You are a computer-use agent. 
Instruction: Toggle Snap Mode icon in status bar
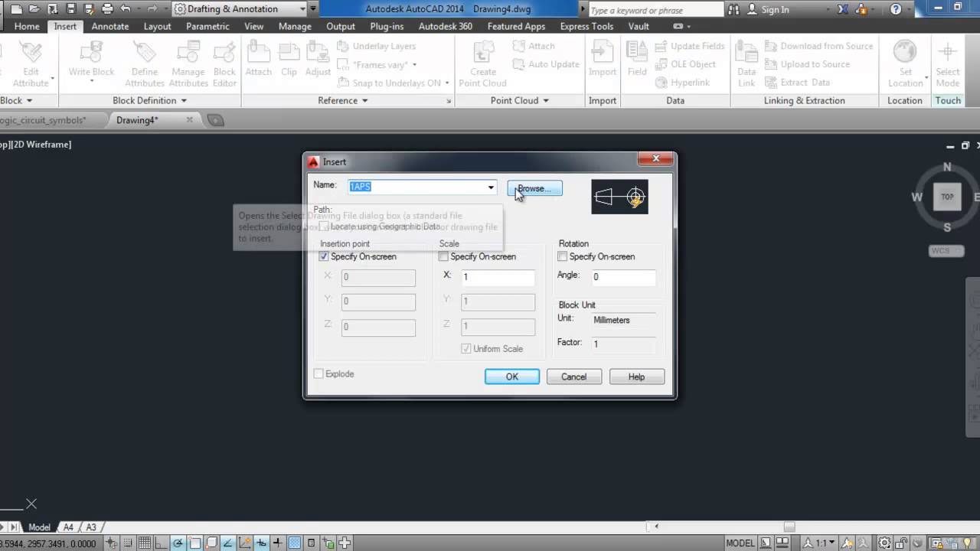(128, 543)
